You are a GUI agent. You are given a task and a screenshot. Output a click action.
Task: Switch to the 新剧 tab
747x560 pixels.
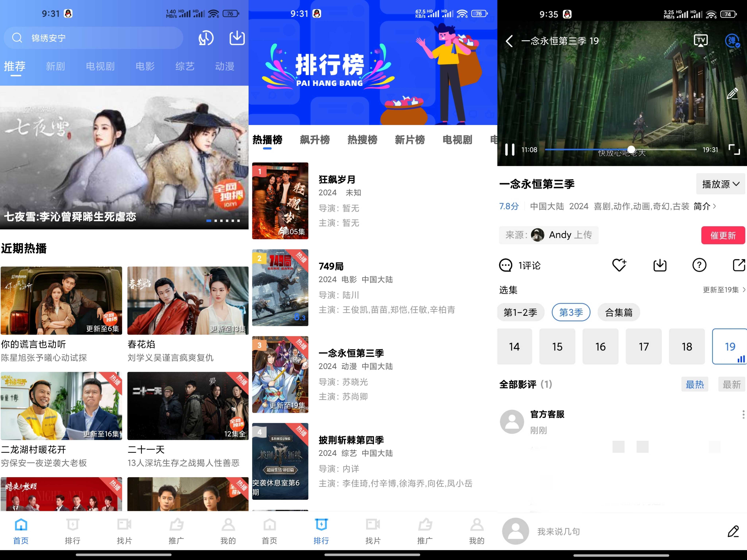pyautogui.click(x=55, y=66)
